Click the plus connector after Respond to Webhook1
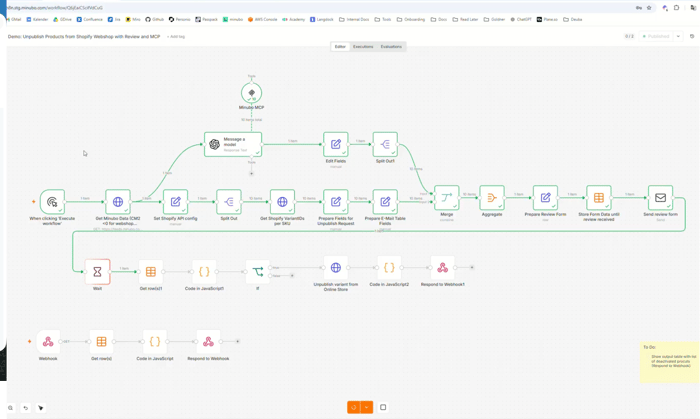 (x=472, y=267)
